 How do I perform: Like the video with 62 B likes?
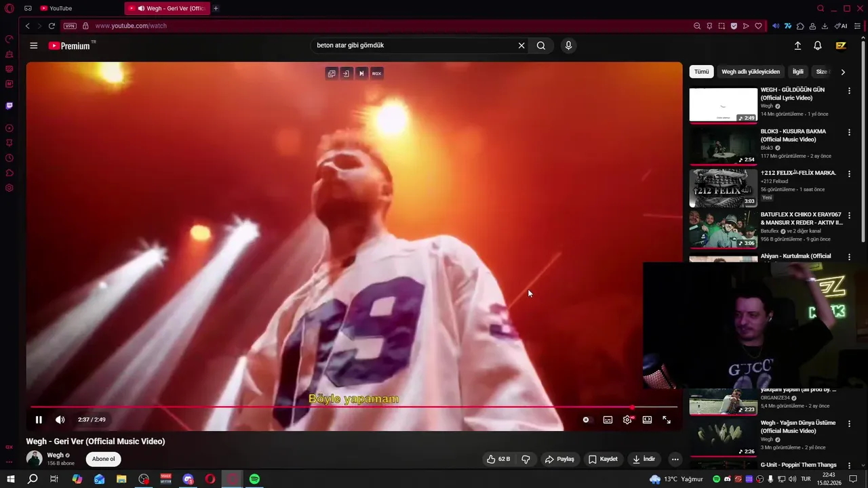coord(498,459)
